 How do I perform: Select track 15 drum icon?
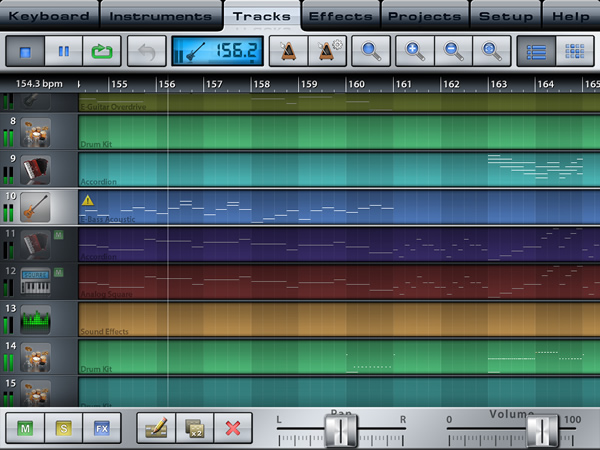pyautogui.click(x=35, y=393)
